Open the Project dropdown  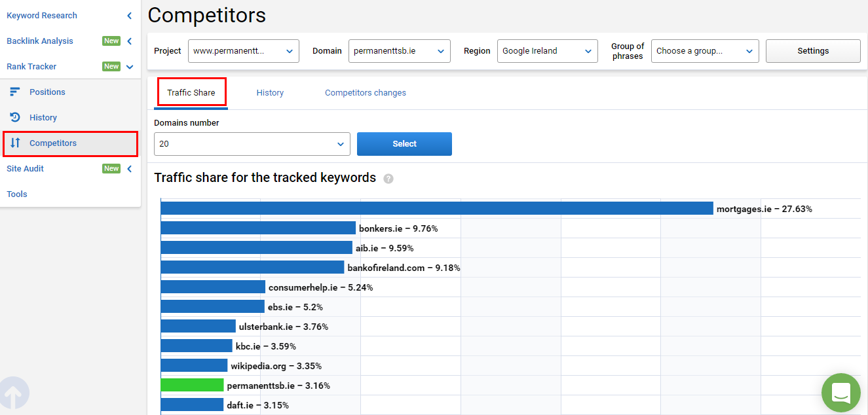(x=244, y=51)
